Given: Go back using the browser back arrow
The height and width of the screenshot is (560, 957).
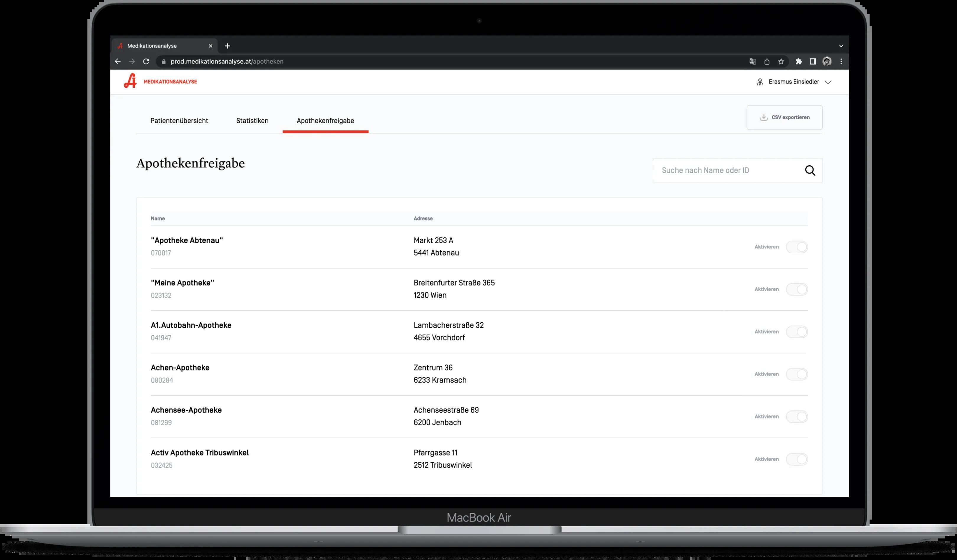Looking at the screenshot, I should (x=118, y=61).
